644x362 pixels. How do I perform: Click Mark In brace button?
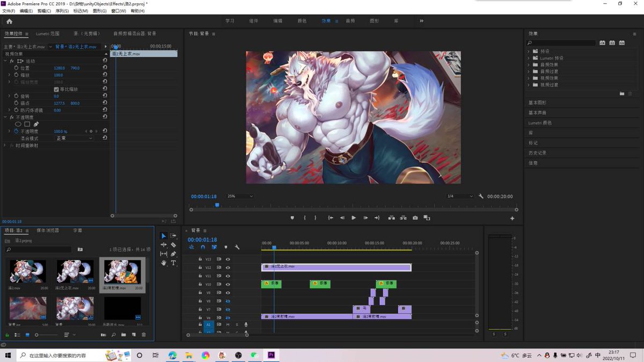(x=305, y=218)
